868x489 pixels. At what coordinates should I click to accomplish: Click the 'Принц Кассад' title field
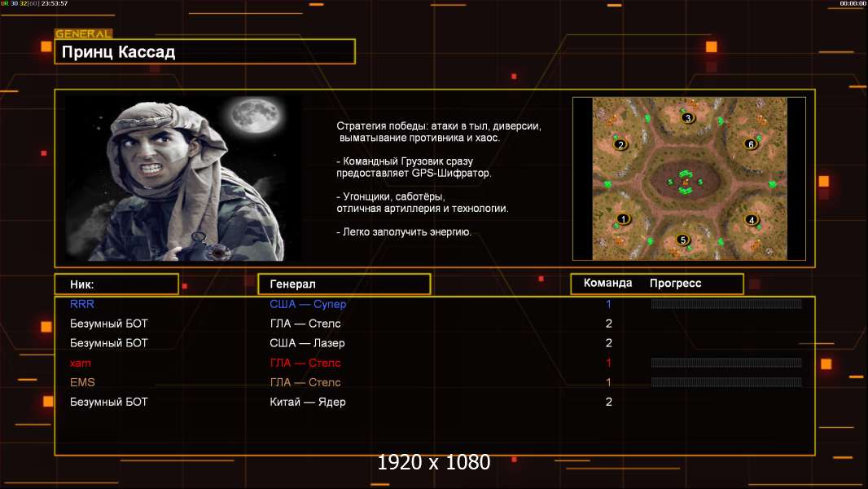click(x=205, y=52)
